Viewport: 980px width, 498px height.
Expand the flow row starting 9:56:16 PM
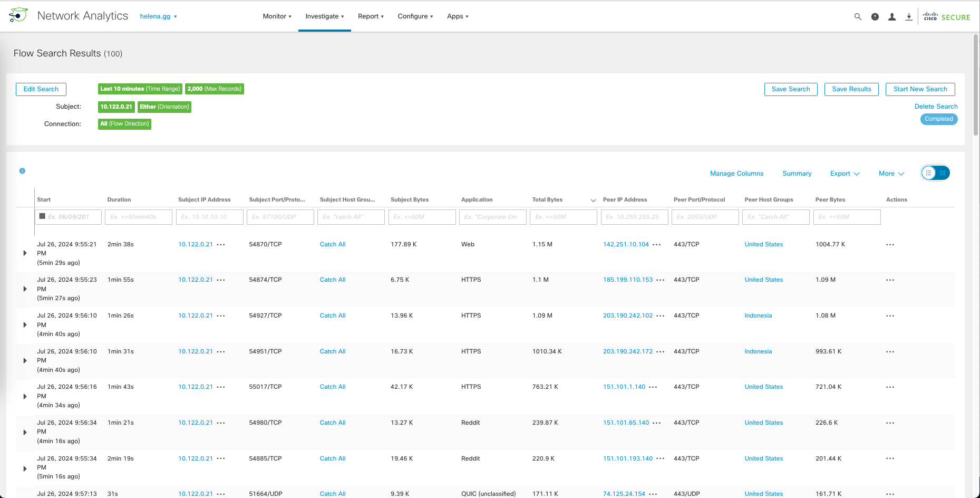(x=25, y=396)
